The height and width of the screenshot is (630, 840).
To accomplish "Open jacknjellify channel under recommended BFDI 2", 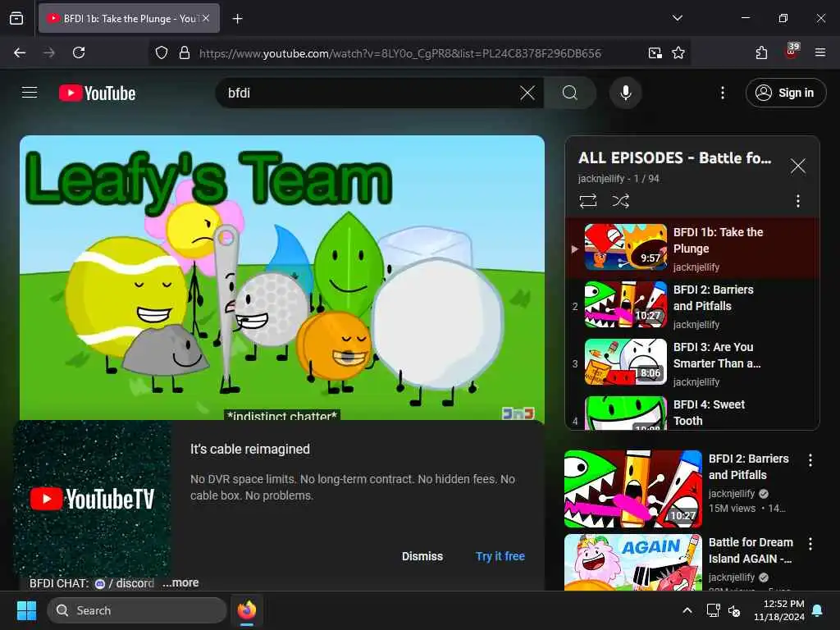I will pos(731,493).
